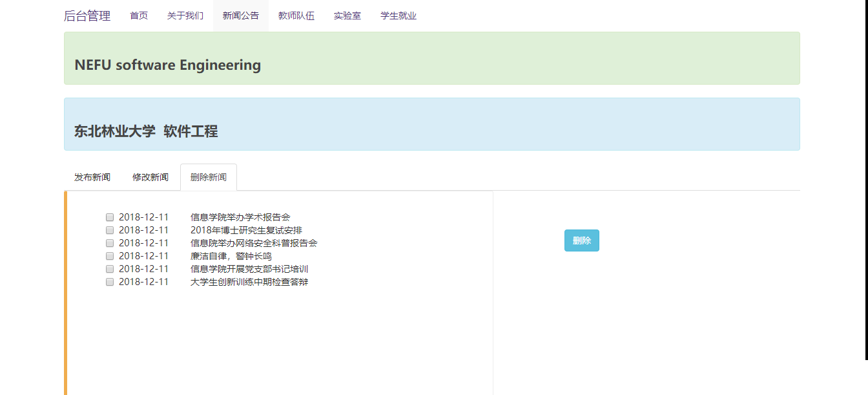Click the 2018-12-11 date beside 信息学院举办学术报告会

coord(143,217)
